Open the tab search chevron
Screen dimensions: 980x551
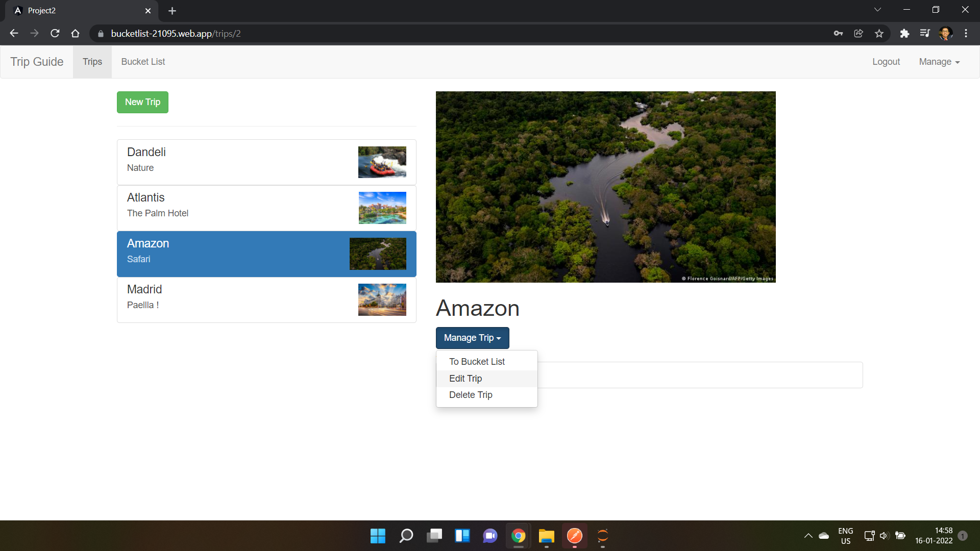[877, 10]
